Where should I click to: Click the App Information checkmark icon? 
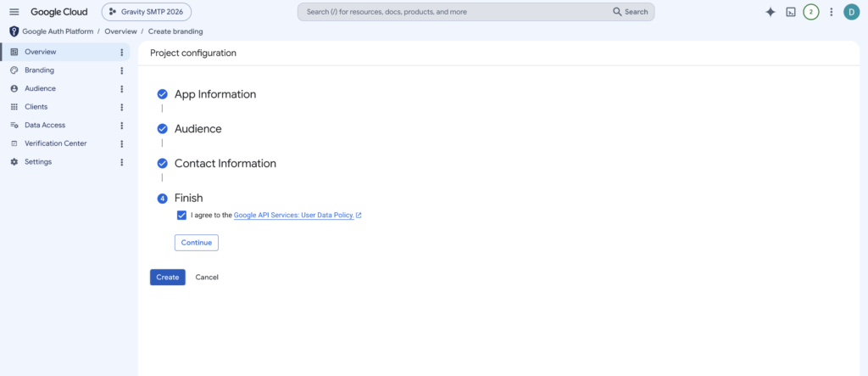coord(162,94)
